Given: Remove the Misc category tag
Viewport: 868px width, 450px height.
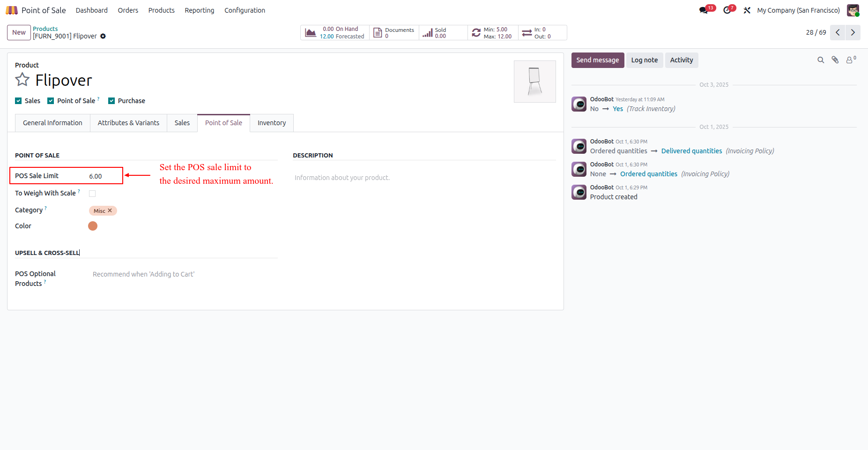Looking at the screenshot, I should [x=110, y=210].
